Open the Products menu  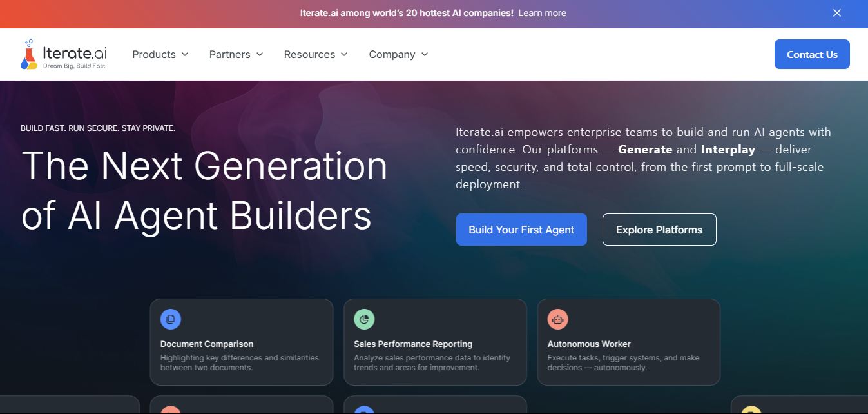point(160,54)
